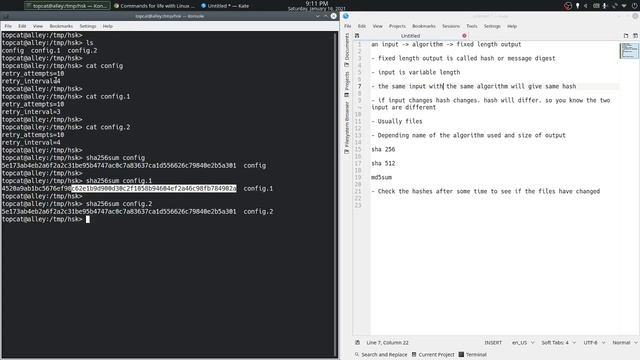Open Kate's Projects menu
The height and width of the screenshot is (360, 640).
(x=397, y=26)
